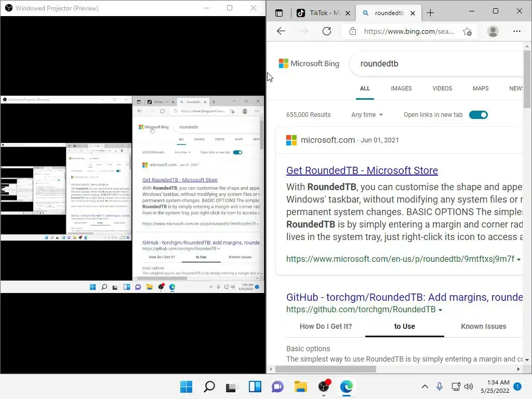
Task: Open the clock showing 1:34 AM
Action: [495, 387]
